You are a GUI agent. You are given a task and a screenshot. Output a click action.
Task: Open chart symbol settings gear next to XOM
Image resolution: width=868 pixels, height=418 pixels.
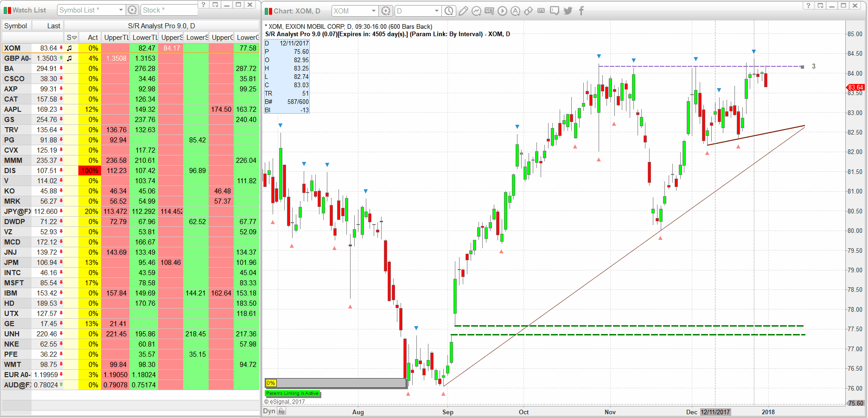[x=386, y=11]
